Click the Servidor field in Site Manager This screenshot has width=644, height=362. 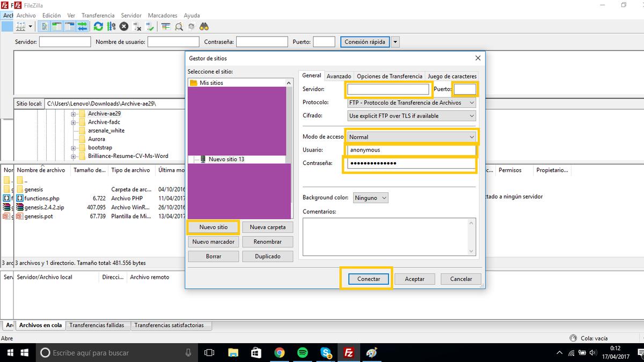pos(388,89)
